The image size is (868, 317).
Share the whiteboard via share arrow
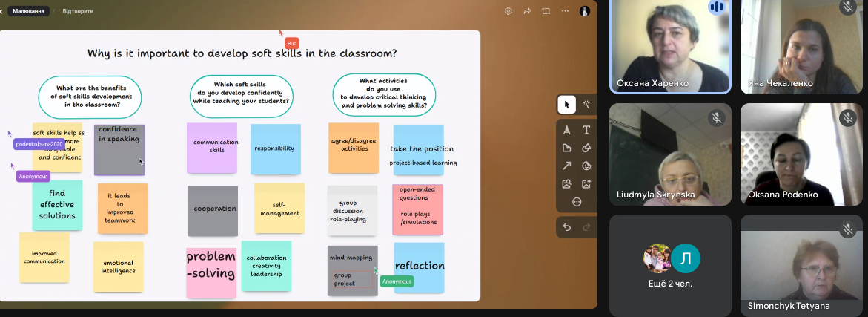[528, 11]
